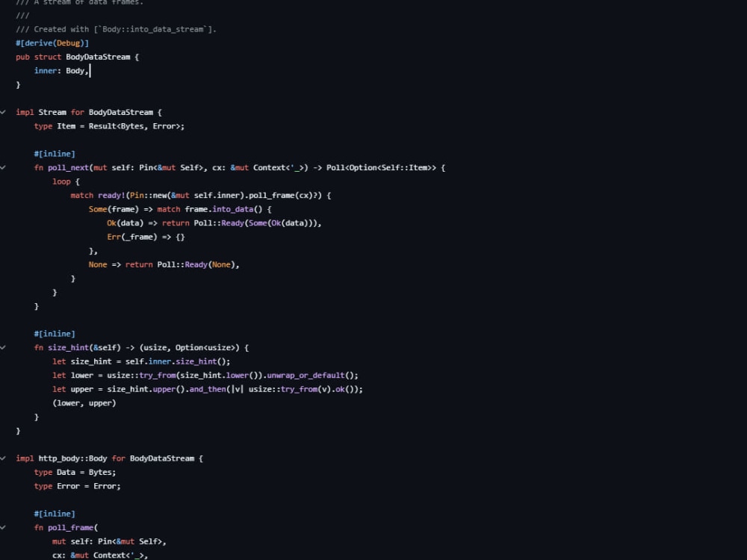The image size is (747, 560).
Task: Collapse the fn size_hint function fold
Action: pyautogui.click(x=3, y=348)
